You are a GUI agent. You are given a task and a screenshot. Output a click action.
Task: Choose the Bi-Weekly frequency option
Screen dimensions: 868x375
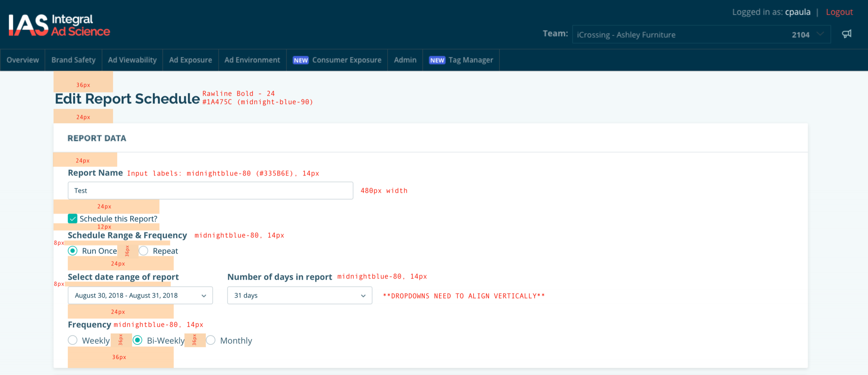click(x=137, y=340)
